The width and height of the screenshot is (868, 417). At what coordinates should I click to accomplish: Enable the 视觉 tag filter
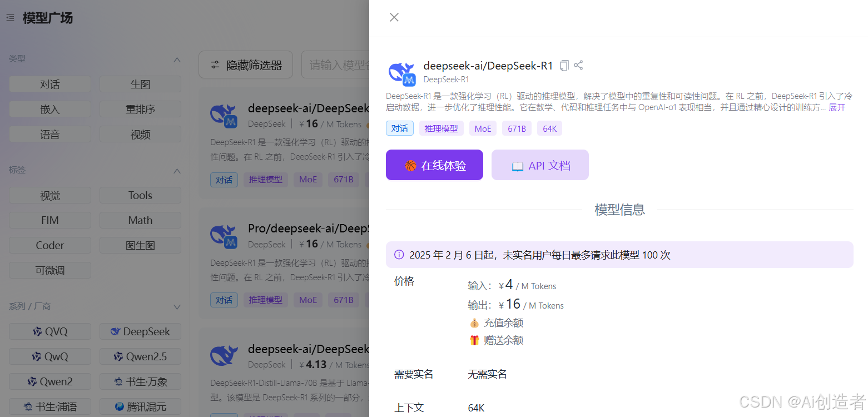click(x=50, y=195)
